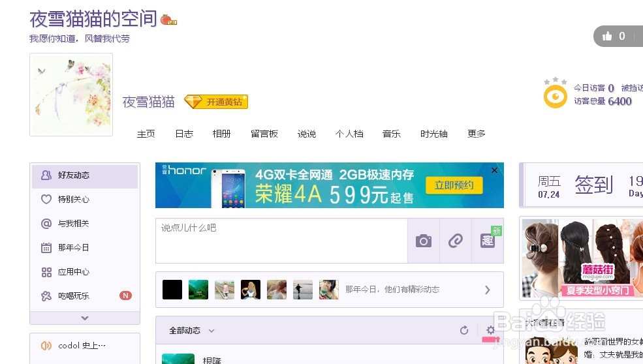This screenshot has height=364, width=643.
Task: Open the 时光轴 tab
Action: [x=434, y=134]
